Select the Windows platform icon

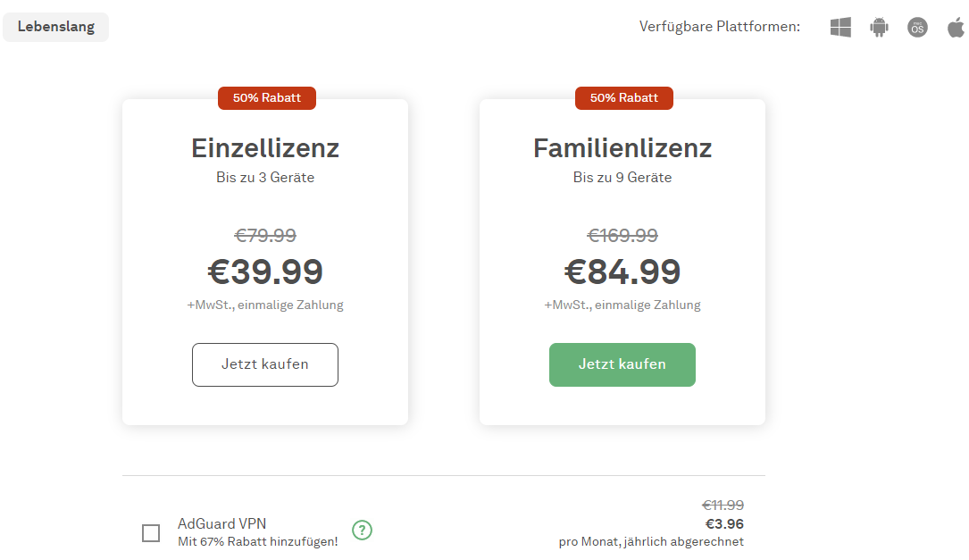[x=840, y=28]
